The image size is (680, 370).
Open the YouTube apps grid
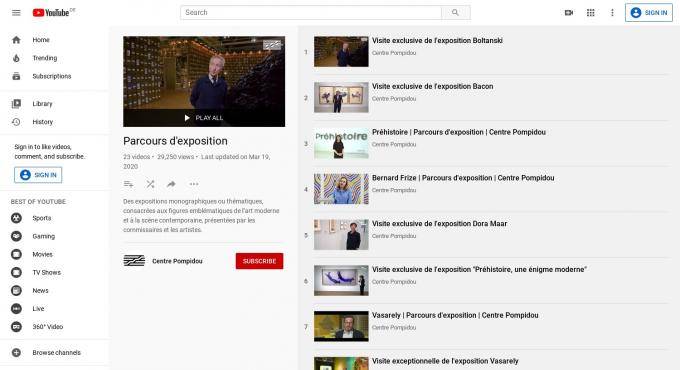tap(591, 13)
